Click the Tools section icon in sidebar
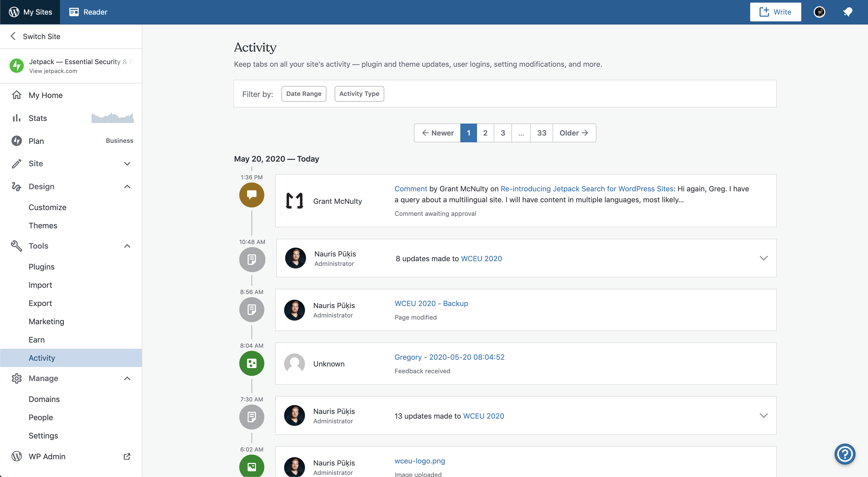 coord(16,246)
